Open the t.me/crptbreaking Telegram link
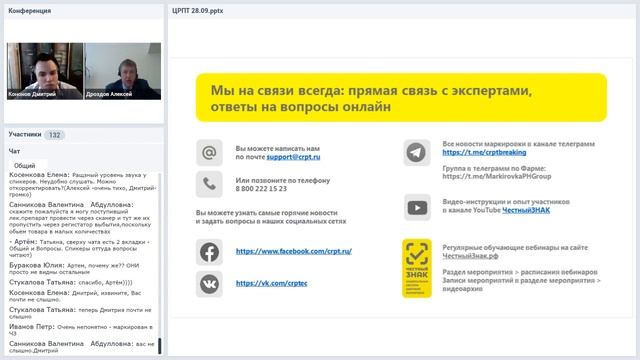Viewport: 640px width, 360px height. (x=484, y=152)
